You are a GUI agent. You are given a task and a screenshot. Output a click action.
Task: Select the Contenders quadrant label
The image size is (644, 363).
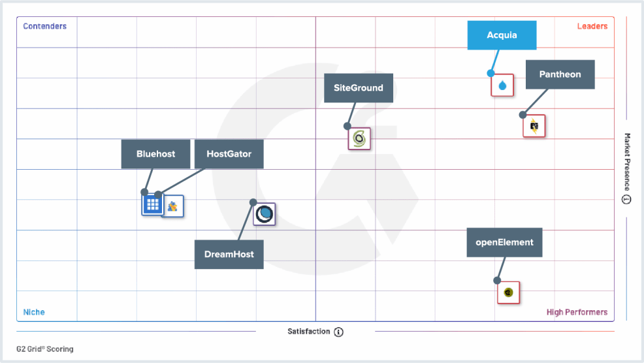45,27
